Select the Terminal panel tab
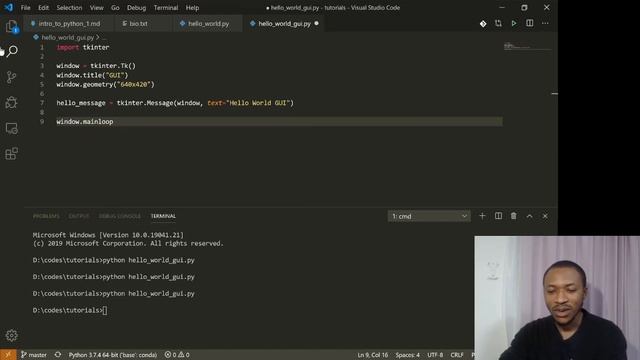The width and height of the screenshot is (640, 360). (x=163, y=216)
